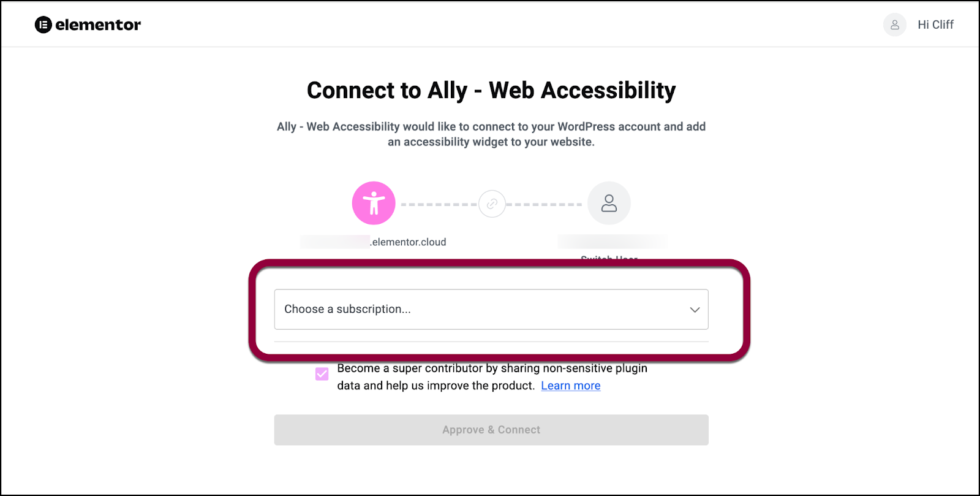Viewport: 980px width, 496px height.
Task: Click the "Become a super contributor" label text
Action: [x=492, y=368]
